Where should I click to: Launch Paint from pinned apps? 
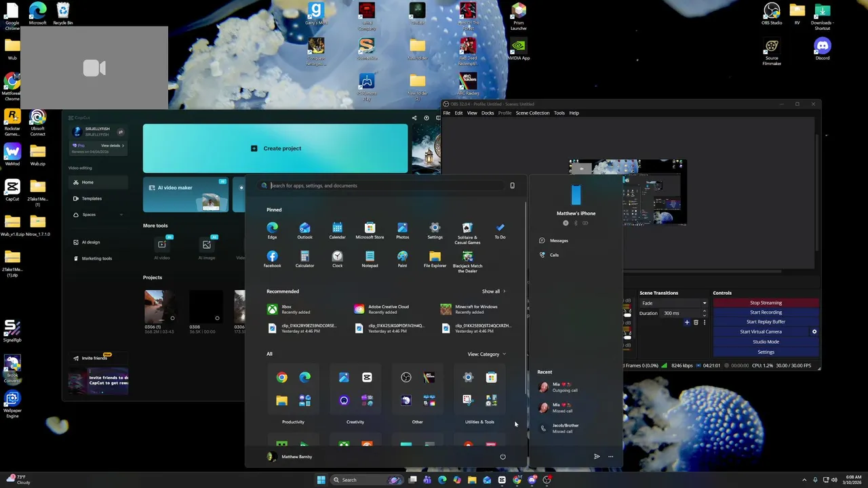click(x=402, y=259)
